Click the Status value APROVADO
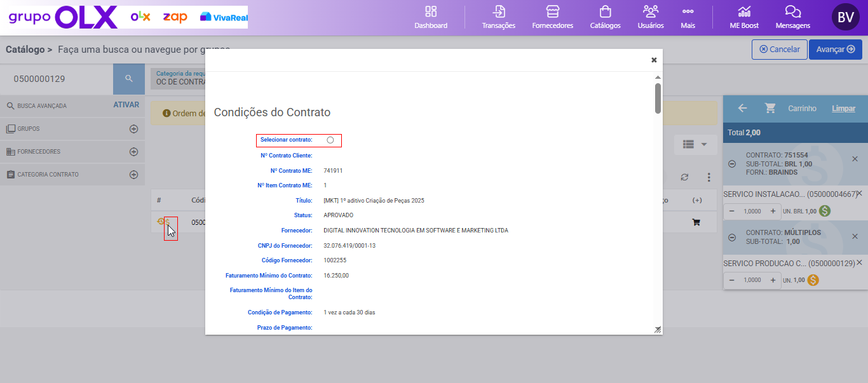The height and width of the screenshot is (383, 868). (338, 215)
